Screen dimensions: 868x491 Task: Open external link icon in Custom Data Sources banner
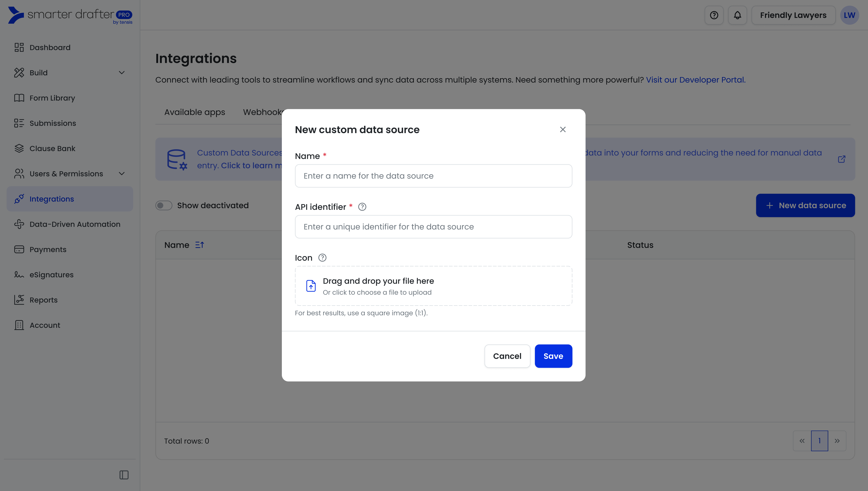[842, 159]
